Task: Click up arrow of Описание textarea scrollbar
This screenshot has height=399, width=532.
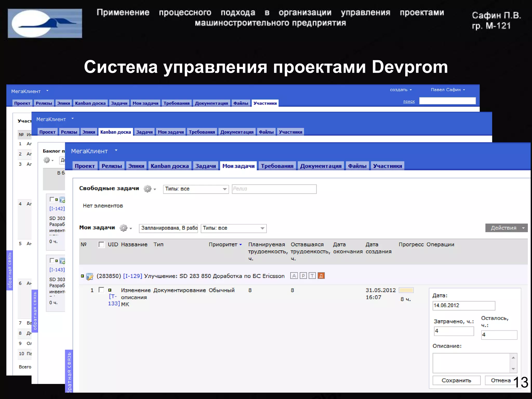Action: pyautogui.click(x=513, y=358)
